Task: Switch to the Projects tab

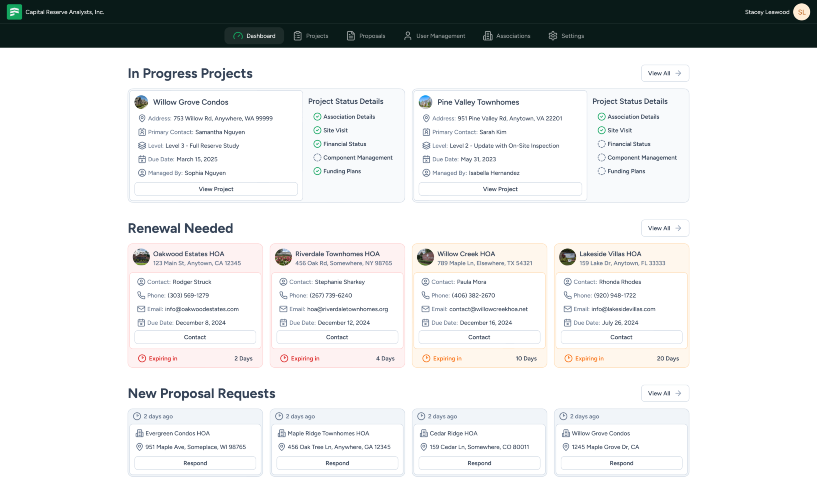Action: pos(311,36)
